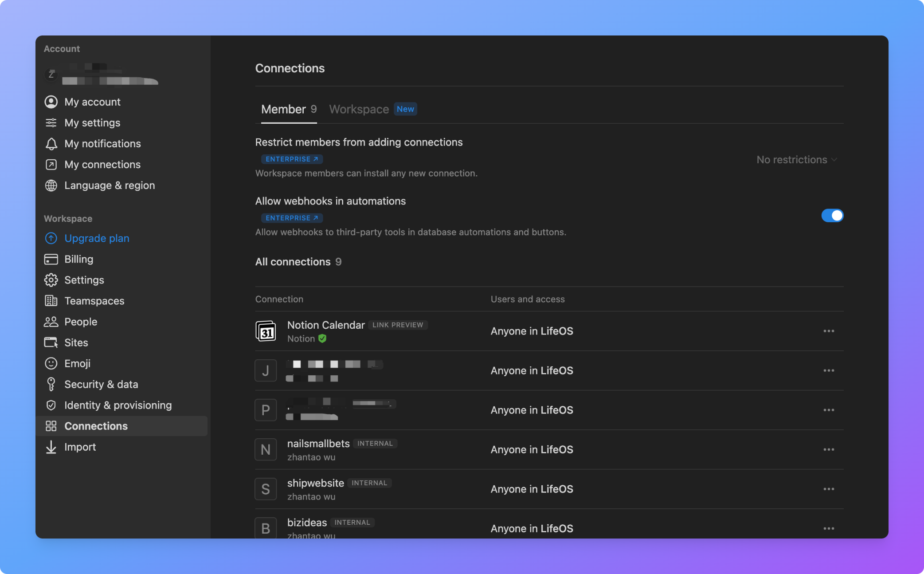Open Identity & provisioning settings
The width and height of the screenshot is (924, 574).
[x=118, y=405]
